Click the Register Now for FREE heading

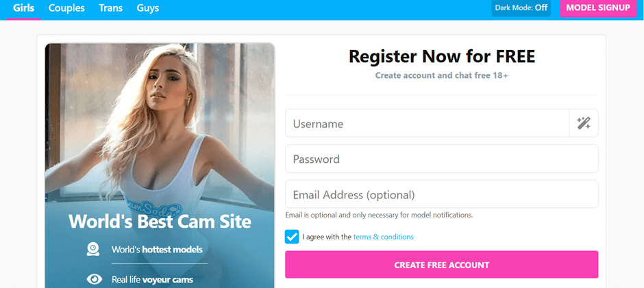442,56
